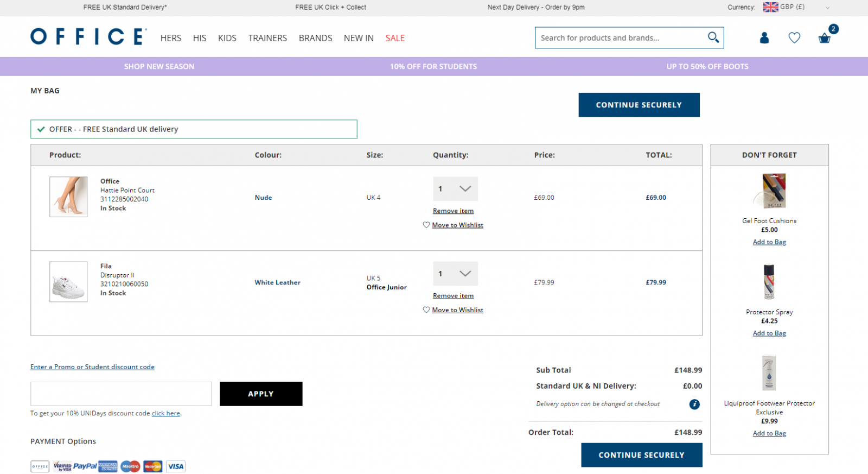
Task: Open the shopping basket icon
Action: point(825,38)
